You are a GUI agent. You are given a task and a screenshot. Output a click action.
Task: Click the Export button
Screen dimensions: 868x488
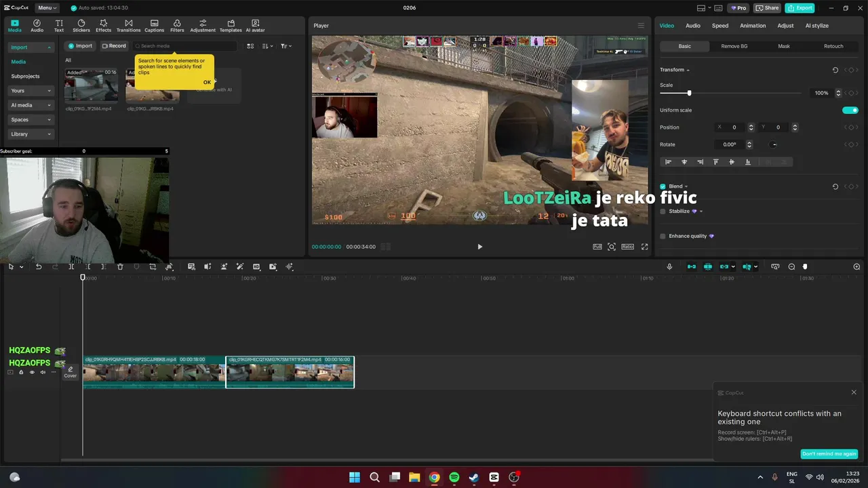click(x=800, y=8)
